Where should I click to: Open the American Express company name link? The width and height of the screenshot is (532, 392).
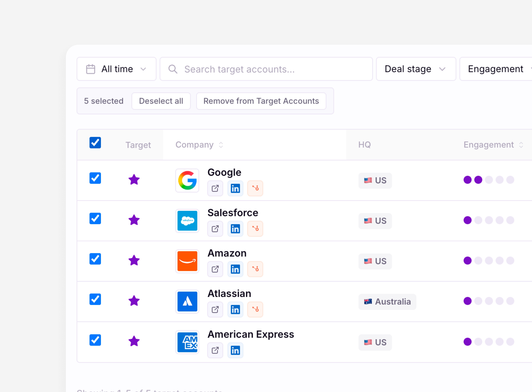point(251,334)
